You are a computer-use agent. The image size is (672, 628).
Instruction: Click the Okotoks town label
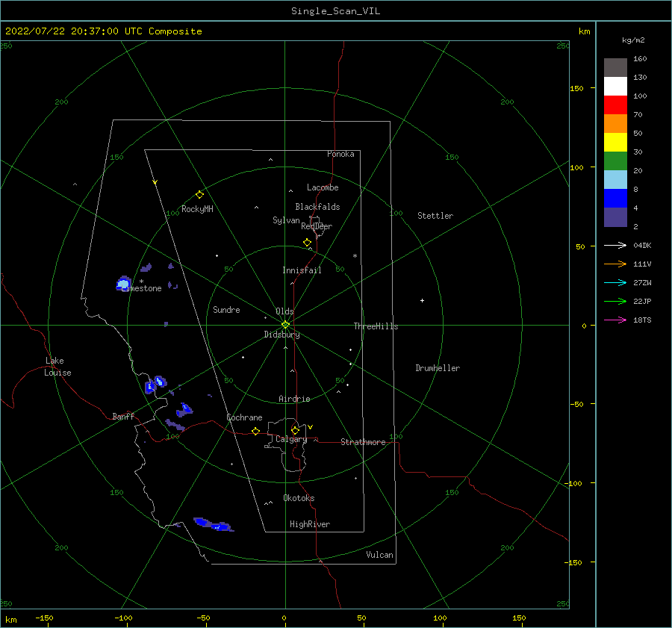click(299, 498)
